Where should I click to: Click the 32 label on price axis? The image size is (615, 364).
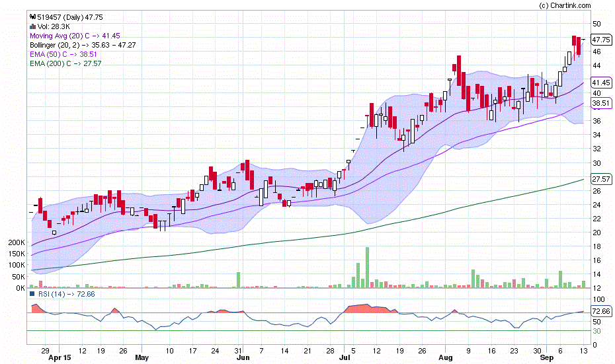click(596, 149)
